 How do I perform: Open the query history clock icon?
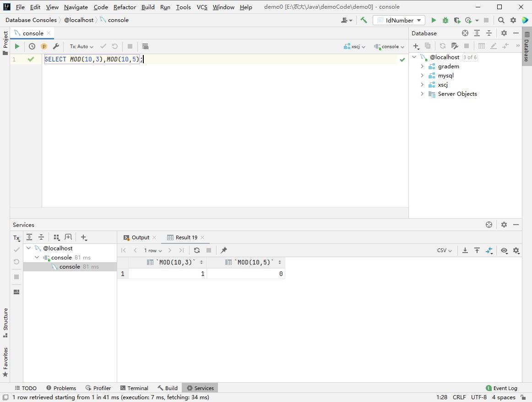(x=32, y=46)
